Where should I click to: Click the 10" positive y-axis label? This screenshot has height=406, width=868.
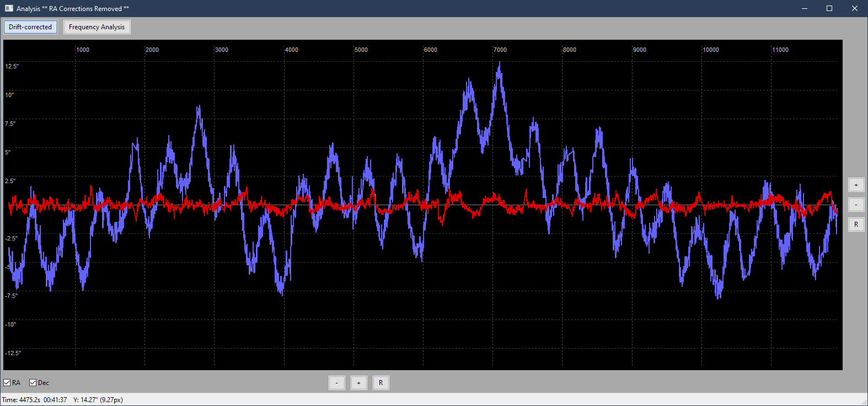coord(9,95)
